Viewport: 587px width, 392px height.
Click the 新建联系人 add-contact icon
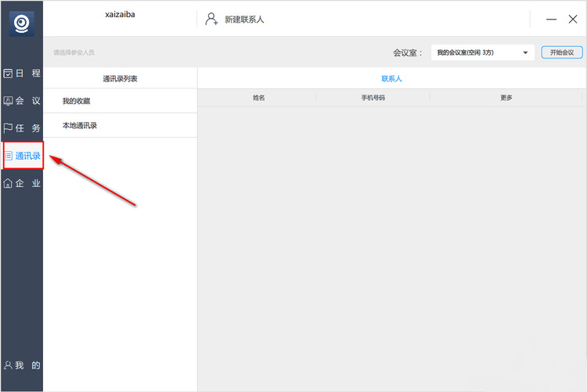211,19
